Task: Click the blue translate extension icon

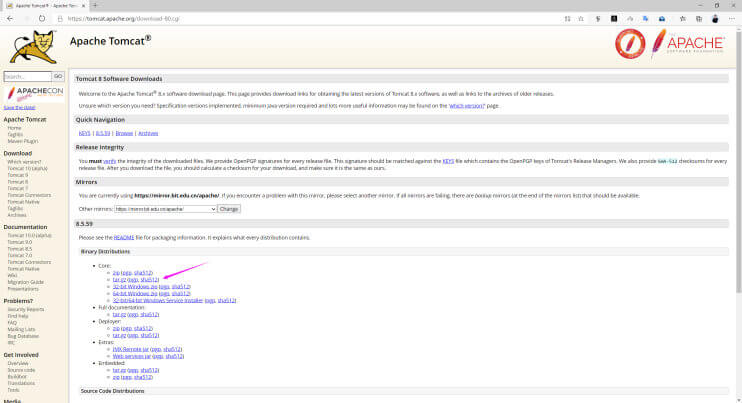Action: [x=645, y=18]
